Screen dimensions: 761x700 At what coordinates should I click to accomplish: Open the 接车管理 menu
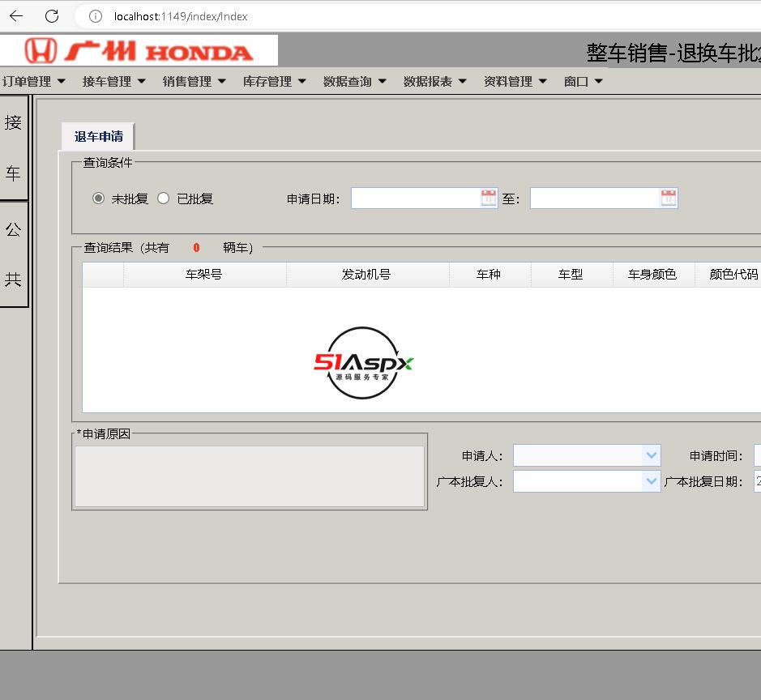(114, 82)
